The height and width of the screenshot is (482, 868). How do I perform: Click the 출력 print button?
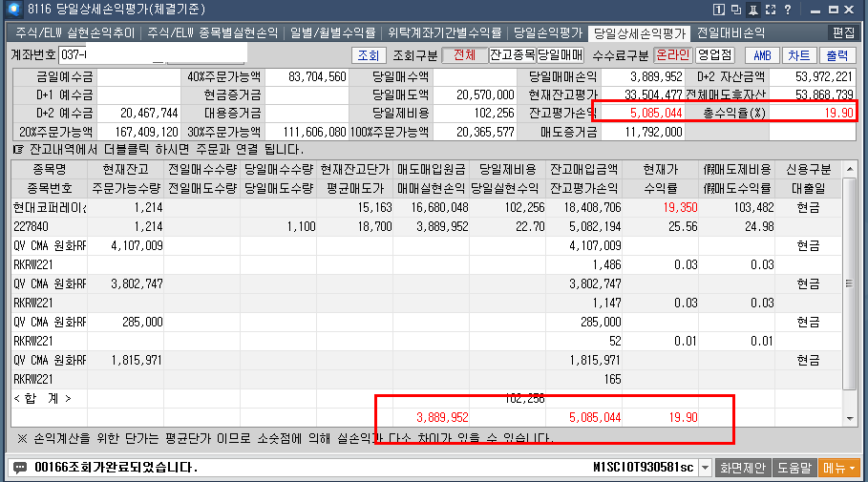point(836,54)
